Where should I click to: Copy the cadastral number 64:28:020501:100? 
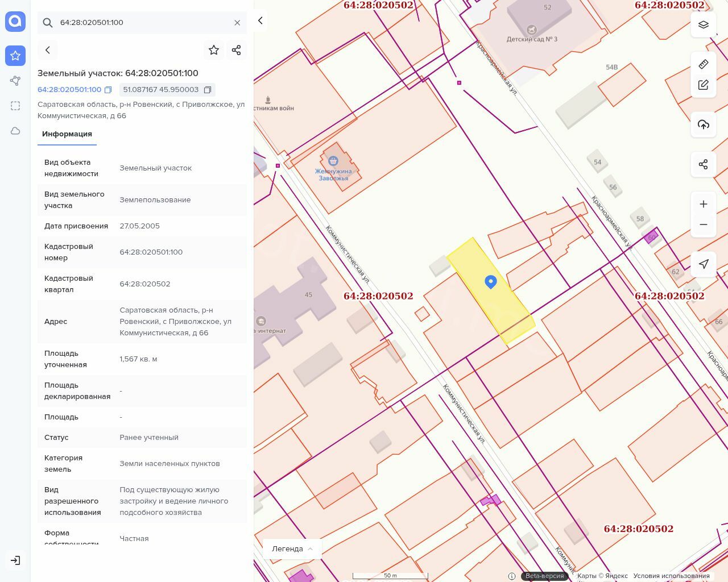pyautogui.click(x=108, y=90)
